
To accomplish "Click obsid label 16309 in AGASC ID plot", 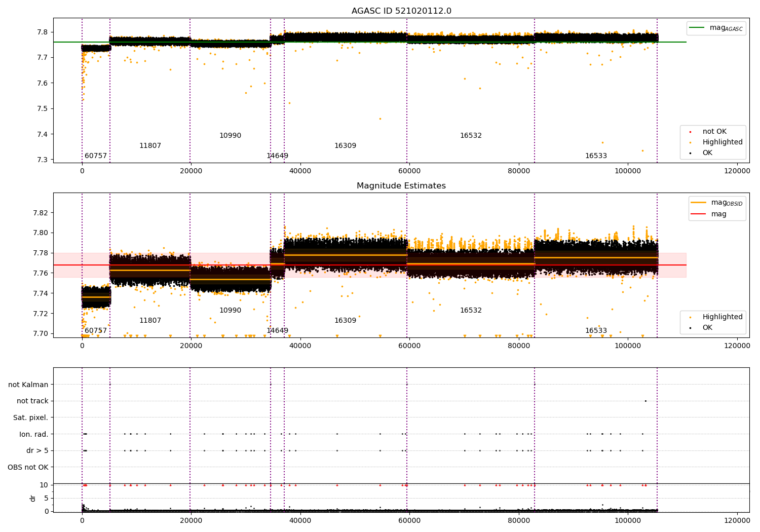I will point(345,146).
